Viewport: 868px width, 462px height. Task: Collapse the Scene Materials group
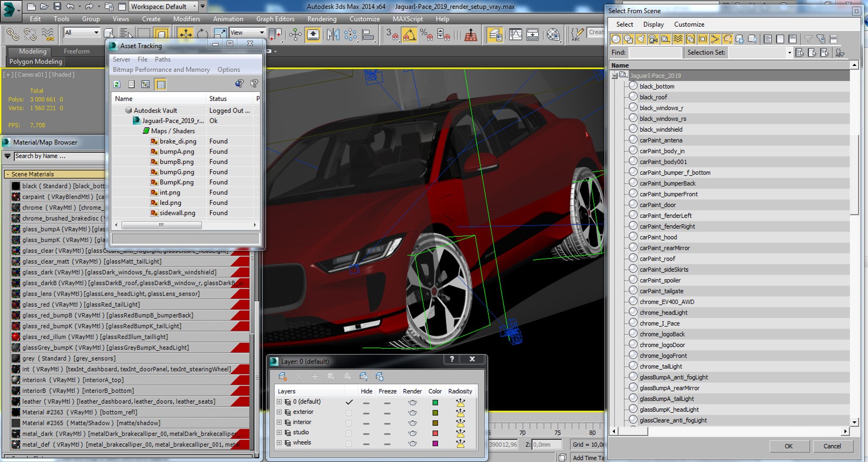pyautogui.click(x=8, y=174)
